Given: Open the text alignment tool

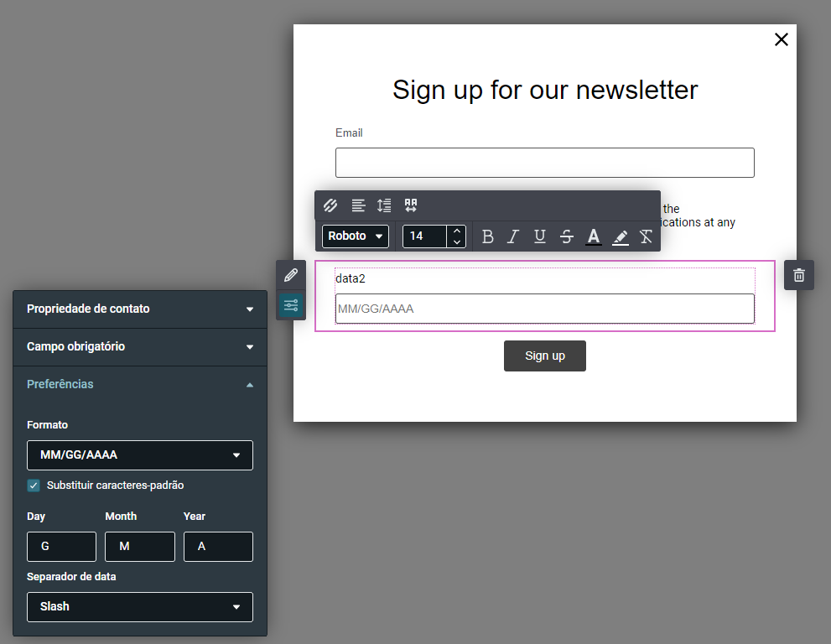Looking at the screenshot, I should (x=358, y=205).
